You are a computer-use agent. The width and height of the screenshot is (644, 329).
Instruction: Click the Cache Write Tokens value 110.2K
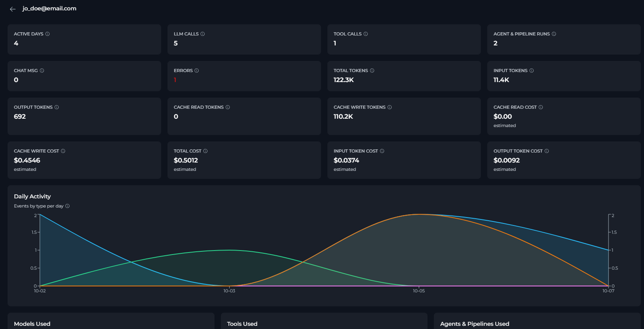(x=343, y=116)
